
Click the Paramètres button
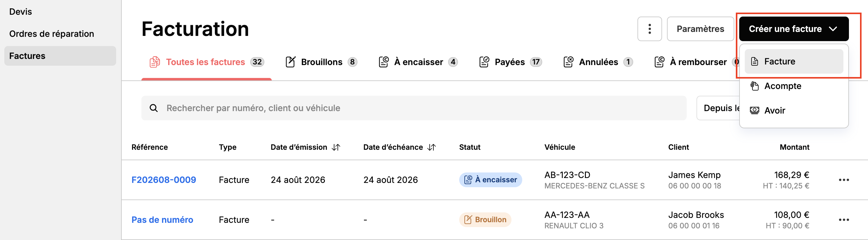pyautogui.click(x=700, y=29)
